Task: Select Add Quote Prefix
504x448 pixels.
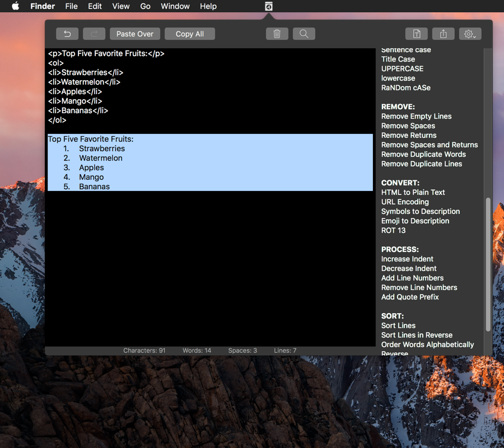Action: pyautogui.click(x=410, y=297)
